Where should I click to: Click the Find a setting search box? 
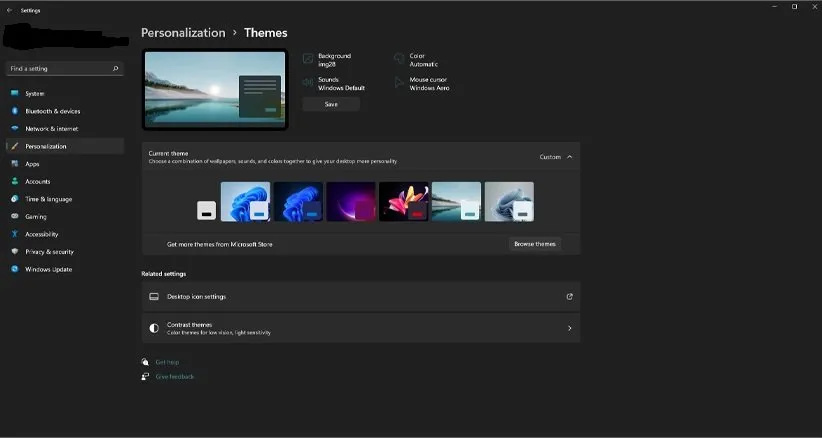[x=60, y=69]
